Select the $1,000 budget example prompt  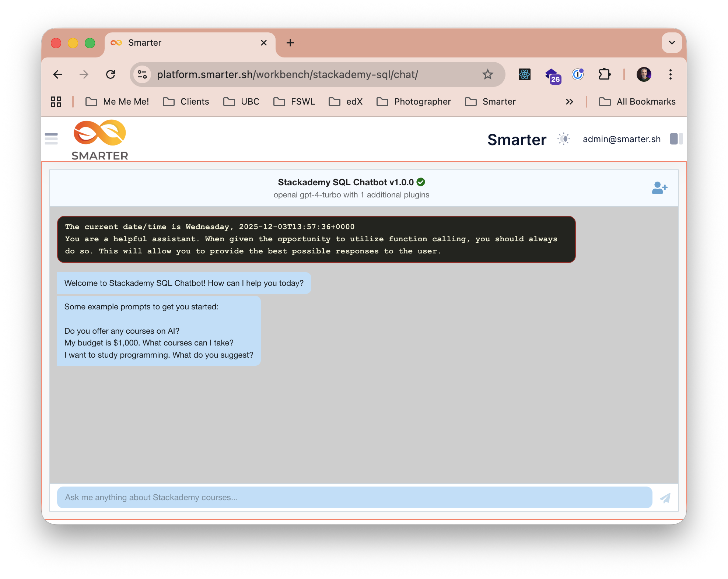149,343
